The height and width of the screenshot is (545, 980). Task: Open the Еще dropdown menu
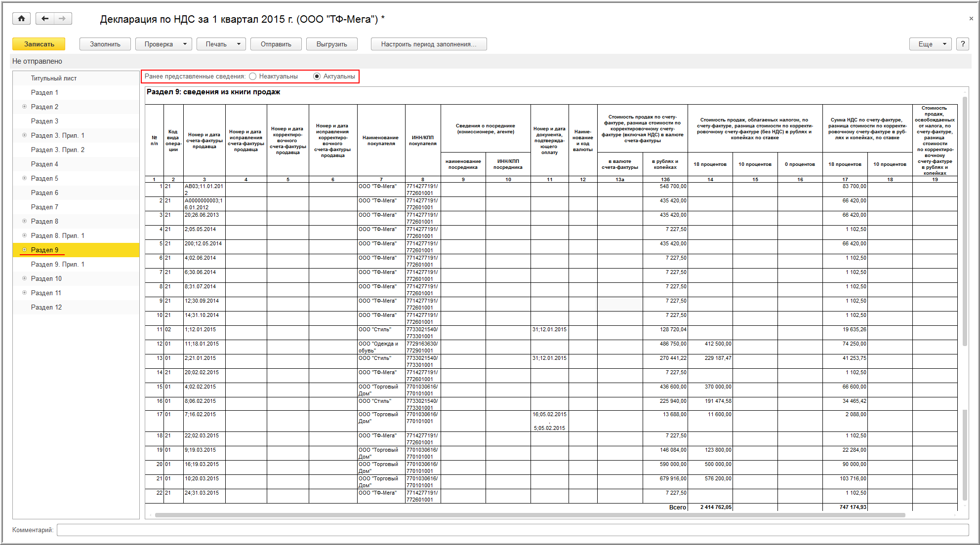930,44
